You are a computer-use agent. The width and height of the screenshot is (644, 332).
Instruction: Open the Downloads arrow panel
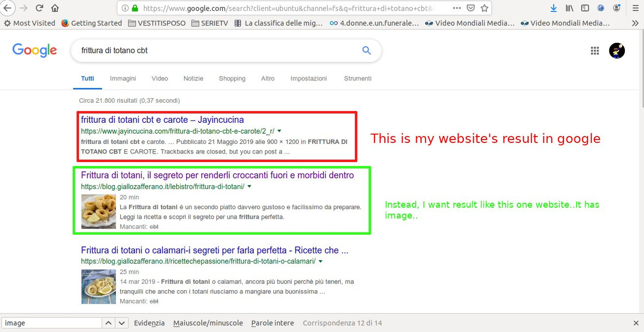(x=553, y=8)
